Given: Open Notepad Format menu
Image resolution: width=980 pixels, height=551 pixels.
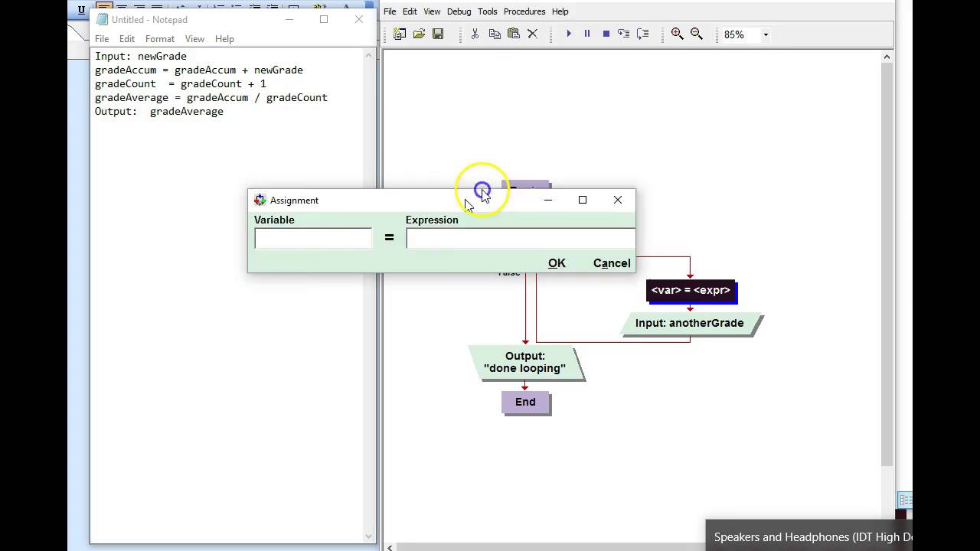Looking at the screenshot, I should pos(160,39).
